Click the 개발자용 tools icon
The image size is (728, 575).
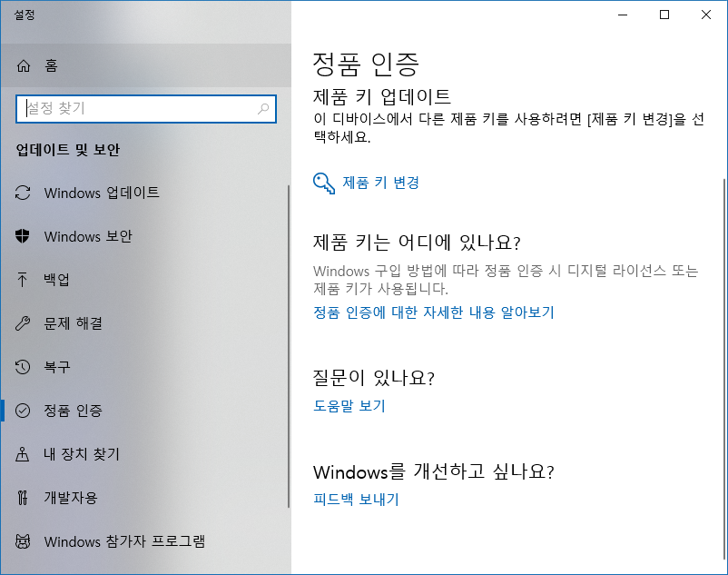[23, 498]
